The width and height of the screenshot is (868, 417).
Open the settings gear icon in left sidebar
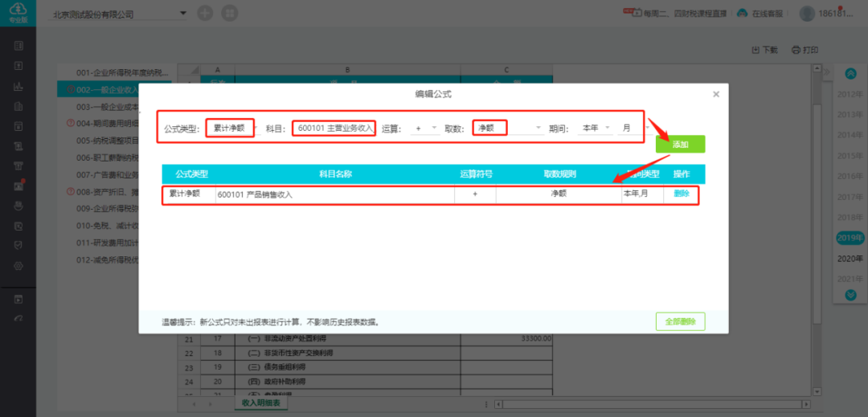[18, 265]
